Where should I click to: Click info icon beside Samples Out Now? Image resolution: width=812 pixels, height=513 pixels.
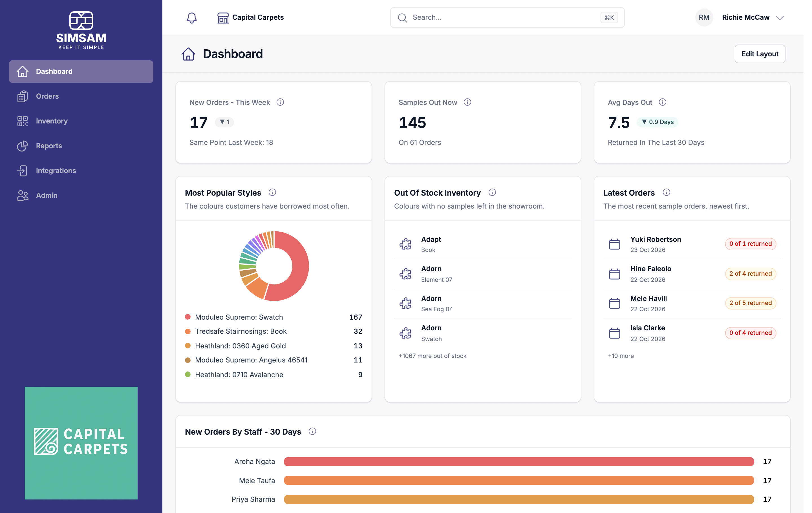[467, 102]
